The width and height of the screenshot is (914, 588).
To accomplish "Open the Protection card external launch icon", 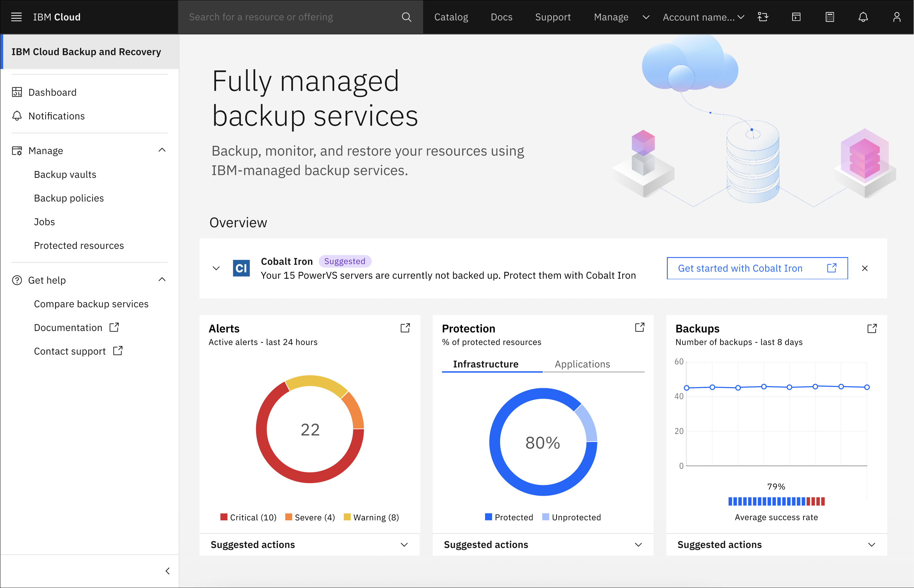I will [x=640, y=327].
